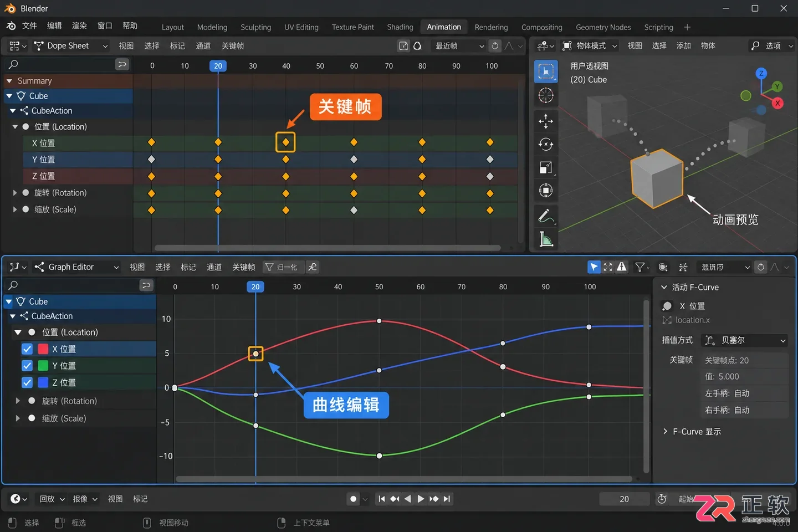The height and width of the screenshot is (532, 798).
Task: Click the warning triangle icon in Graph Editor header
Action: click(622, 267)
